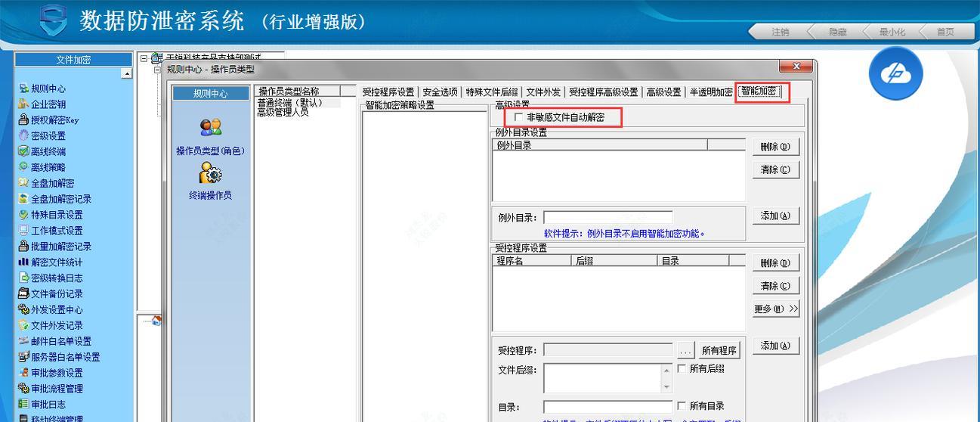Screen dimensions: 980x422
Task: Switch to 受控程序设置 tab
Action: [x=388, y=92]
